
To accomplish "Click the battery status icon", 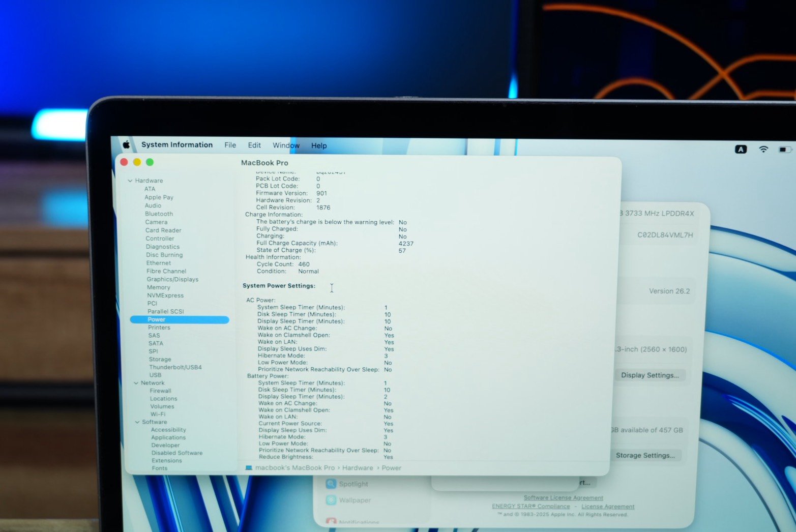I will [x=785, y=150].
